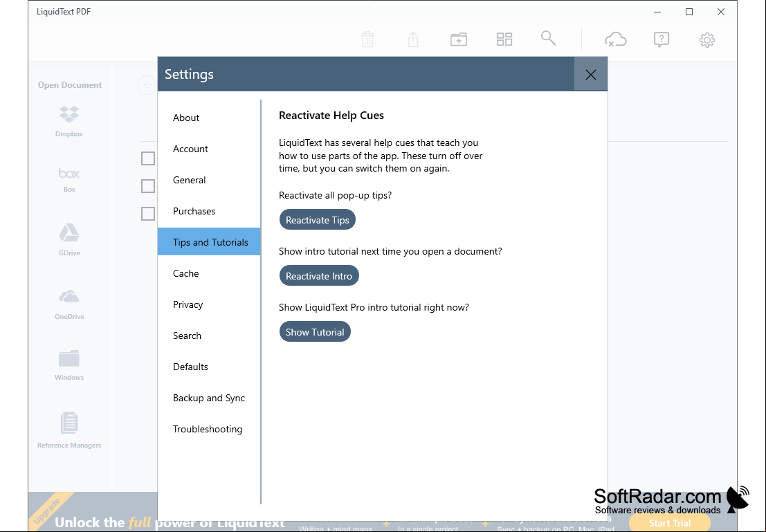Image resolution: width=766 pixels, height=532 pixels.
Task: Click the Start Trial button
Action: tap(670, 523)
